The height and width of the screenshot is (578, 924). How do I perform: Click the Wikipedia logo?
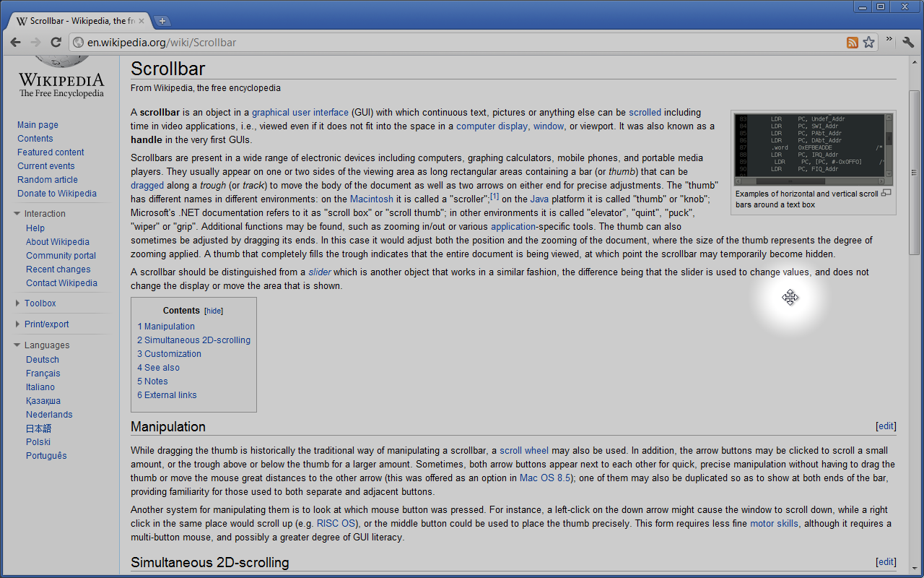(61, 78)
